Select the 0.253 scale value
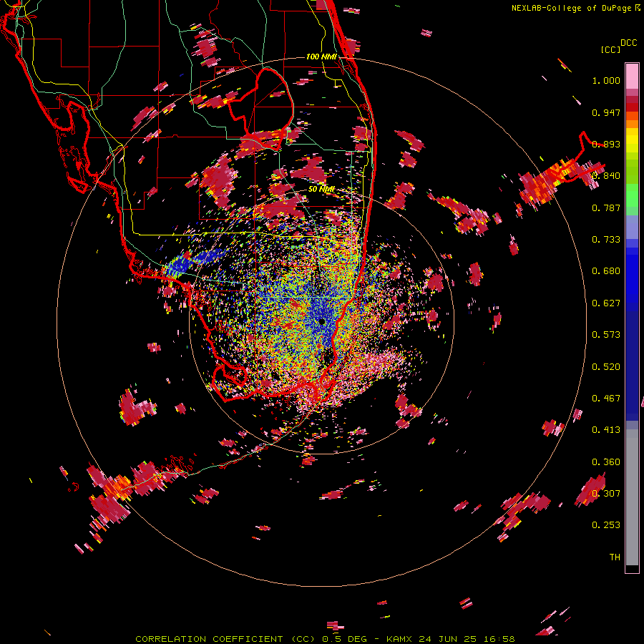 (x=606, y=525)
